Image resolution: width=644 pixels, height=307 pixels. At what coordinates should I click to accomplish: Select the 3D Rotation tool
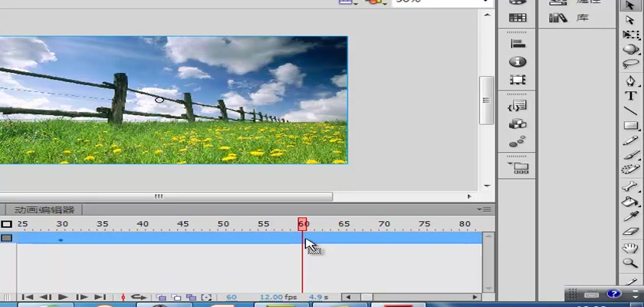pyautogui.click(x=630, y=49)
